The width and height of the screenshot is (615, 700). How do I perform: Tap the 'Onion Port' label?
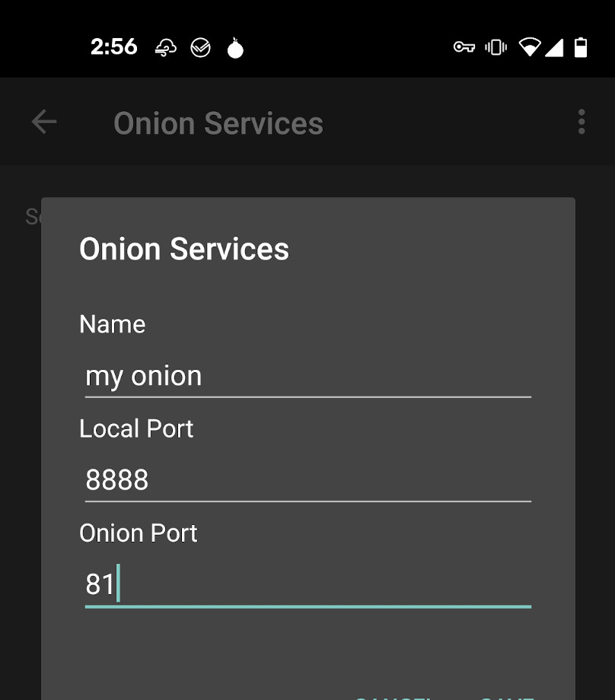click(139, 533)
